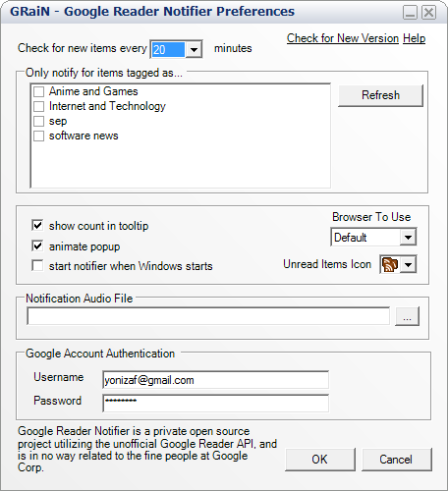Tick the Internet and Technology tag checkbox

pos(38,106)
